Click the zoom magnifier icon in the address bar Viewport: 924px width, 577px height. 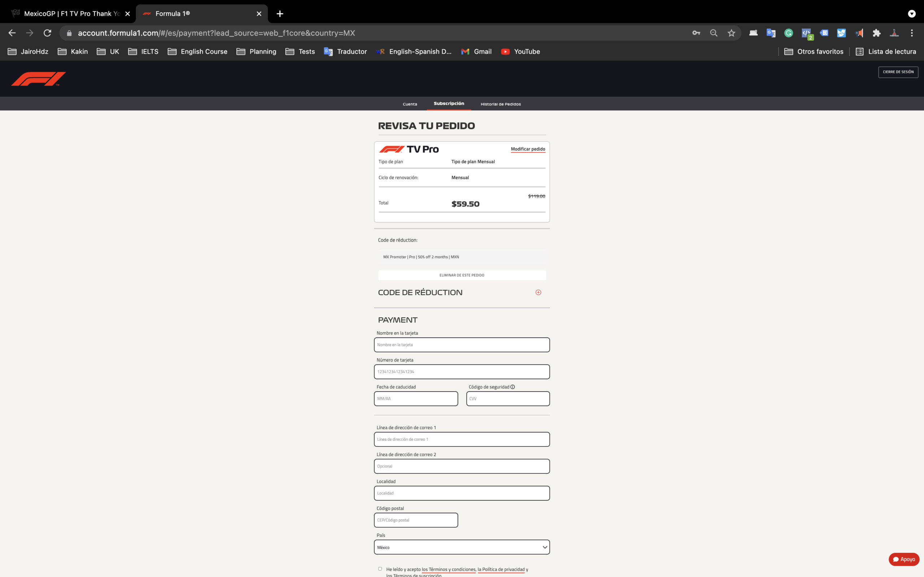pyautogui.click(x=713, y=33)
